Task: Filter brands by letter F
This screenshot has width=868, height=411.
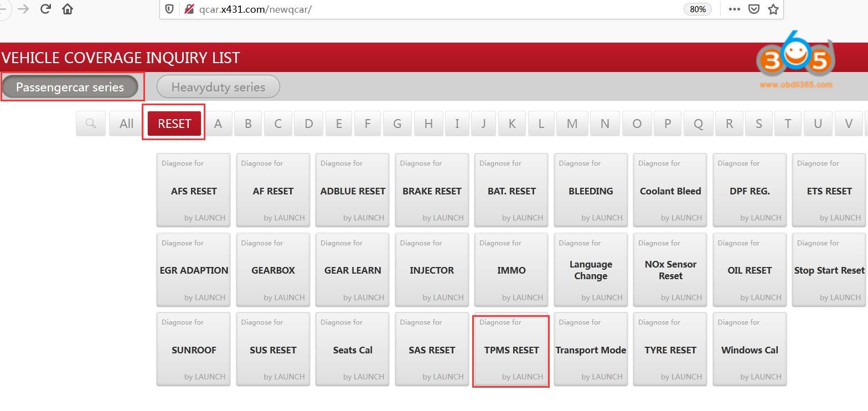Action: tap(367, 124)
